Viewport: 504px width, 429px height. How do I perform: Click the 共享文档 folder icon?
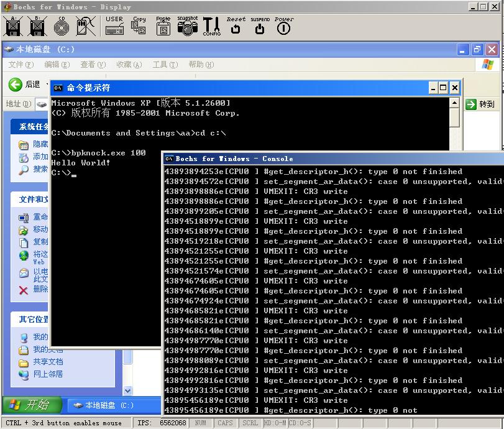click(24, 363)
